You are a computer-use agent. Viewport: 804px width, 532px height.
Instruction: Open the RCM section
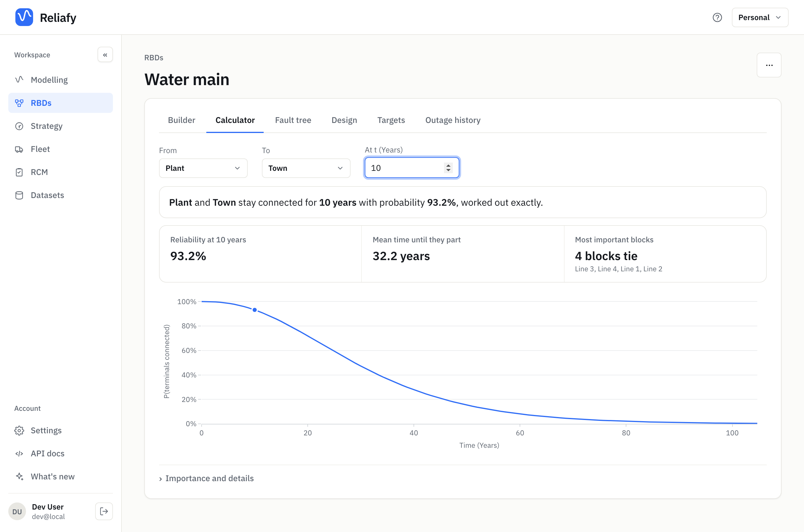point(60,172)
